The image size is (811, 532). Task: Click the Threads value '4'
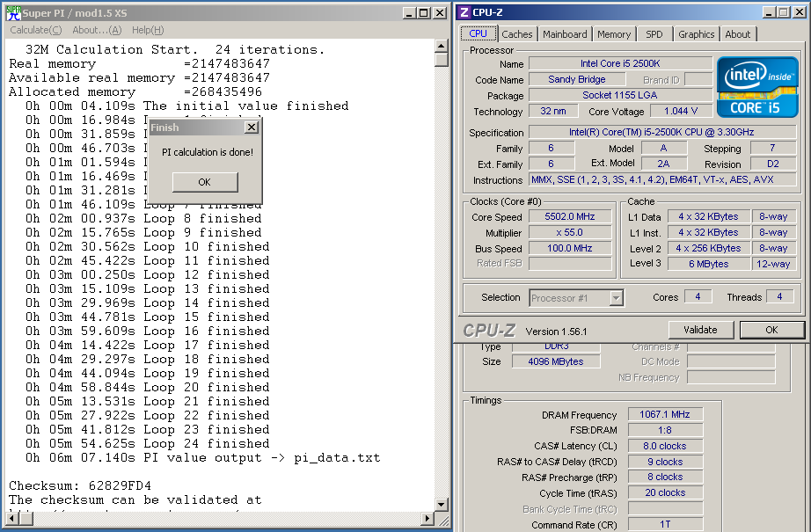tap(779, 296)
